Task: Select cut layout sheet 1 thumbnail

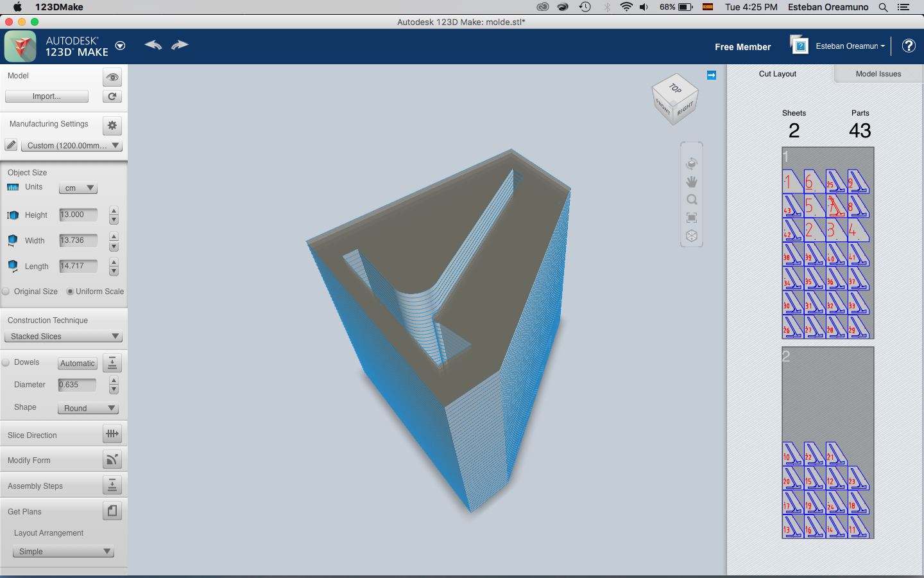Action: coord(828,243)
